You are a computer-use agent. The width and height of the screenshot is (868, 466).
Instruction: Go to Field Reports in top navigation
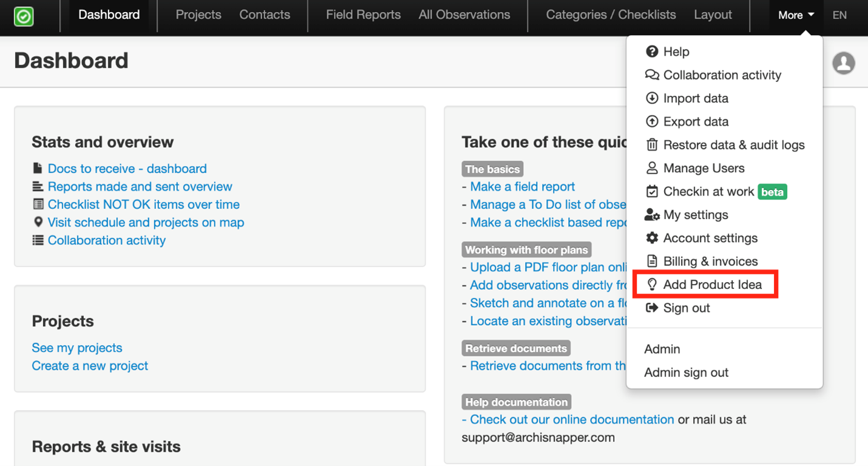[x=363, y=15]
